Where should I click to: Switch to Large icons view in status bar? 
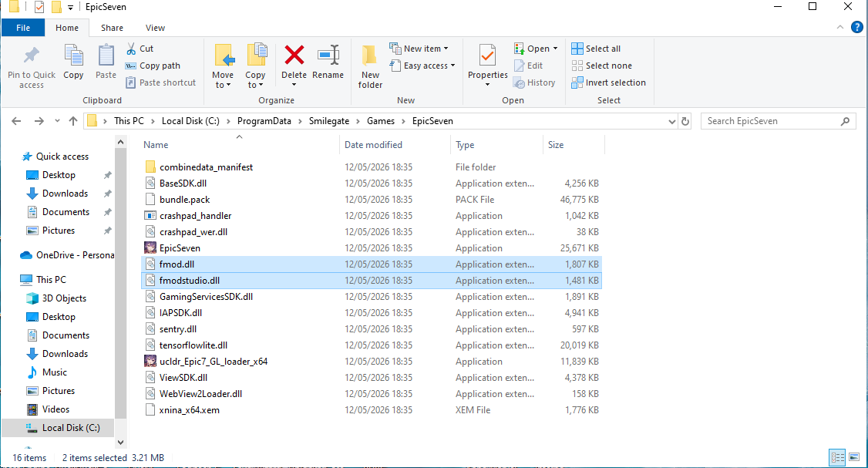854,457
